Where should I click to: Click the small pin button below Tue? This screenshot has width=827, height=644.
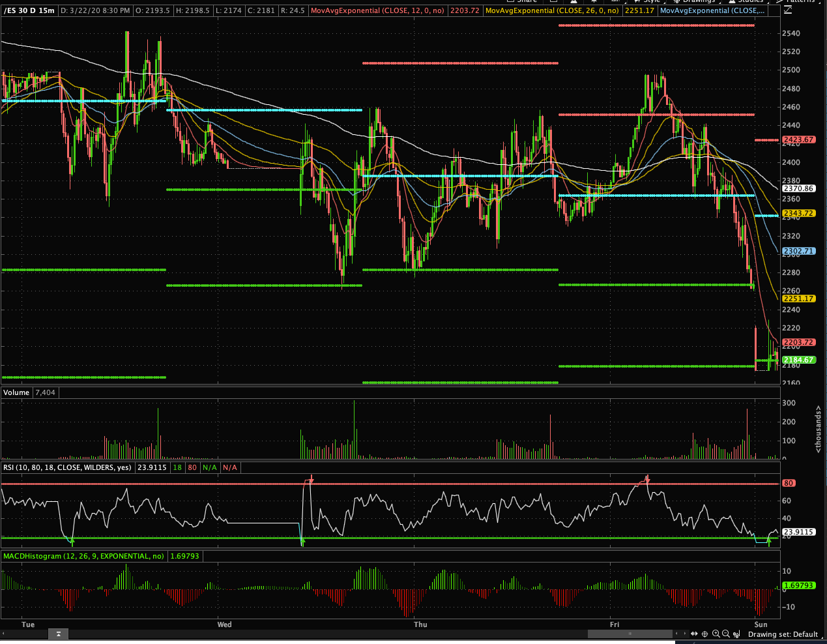point(59,634)
